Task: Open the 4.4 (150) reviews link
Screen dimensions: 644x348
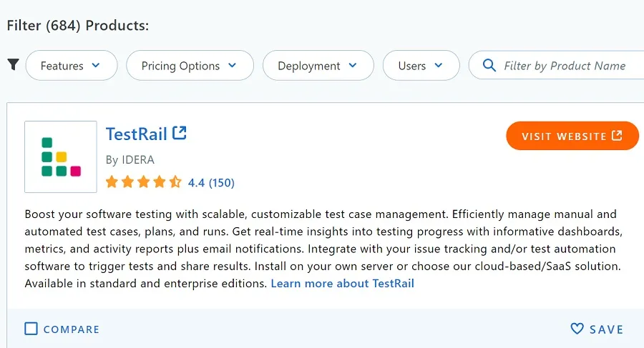Action: (211, 183)
